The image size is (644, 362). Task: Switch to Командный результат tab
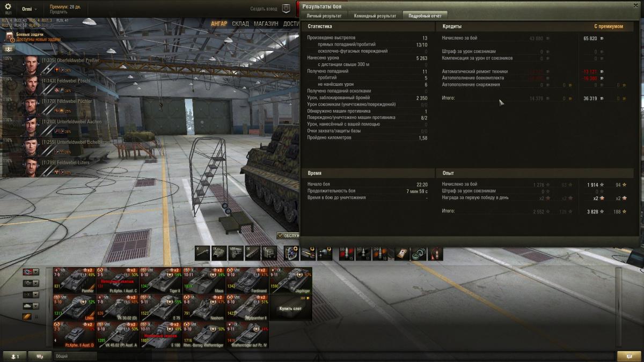click(375, 16)
